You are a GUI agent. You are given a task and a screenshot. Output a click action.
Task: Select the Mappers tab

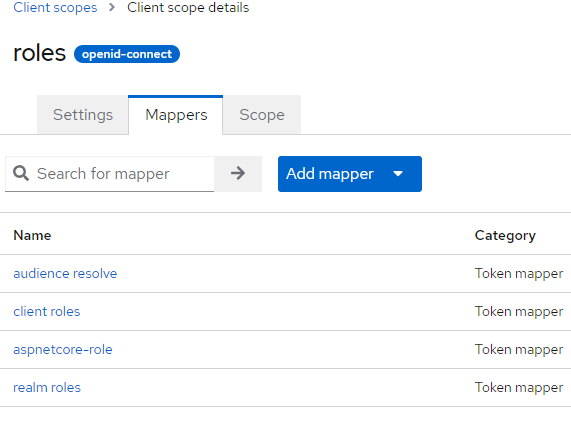click(x=176, y=115)
